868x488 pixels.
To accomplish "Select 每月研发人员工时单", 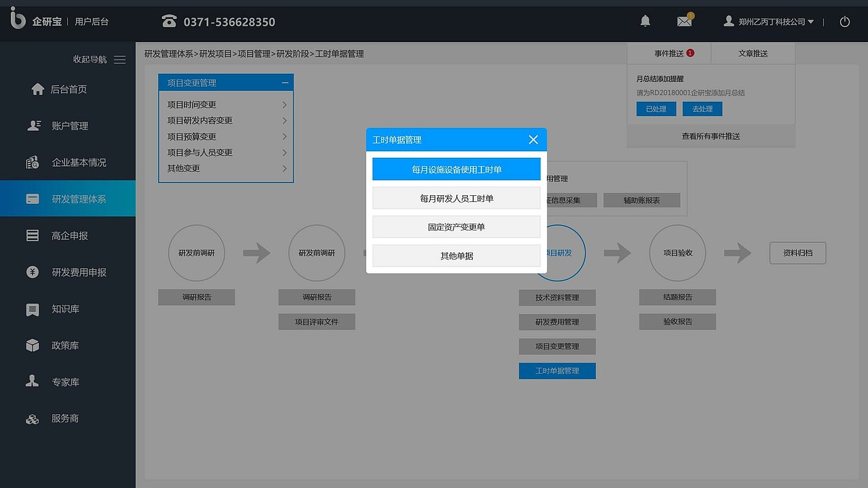I will tap(456, 199).
